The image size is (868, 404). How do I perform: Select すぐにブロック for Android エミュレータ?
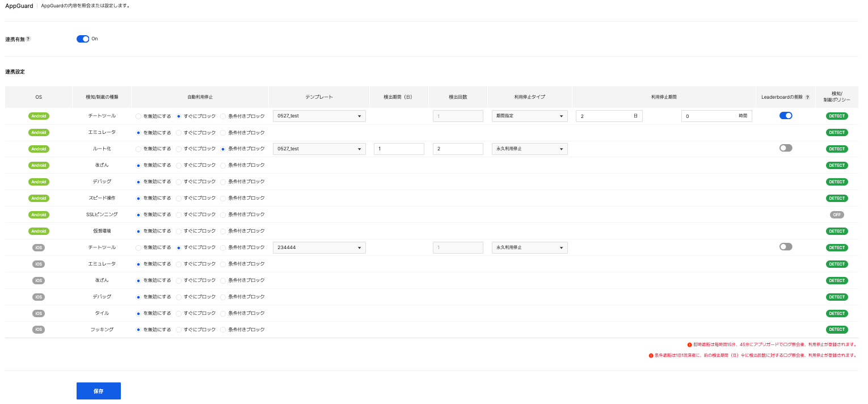point(179,133)
